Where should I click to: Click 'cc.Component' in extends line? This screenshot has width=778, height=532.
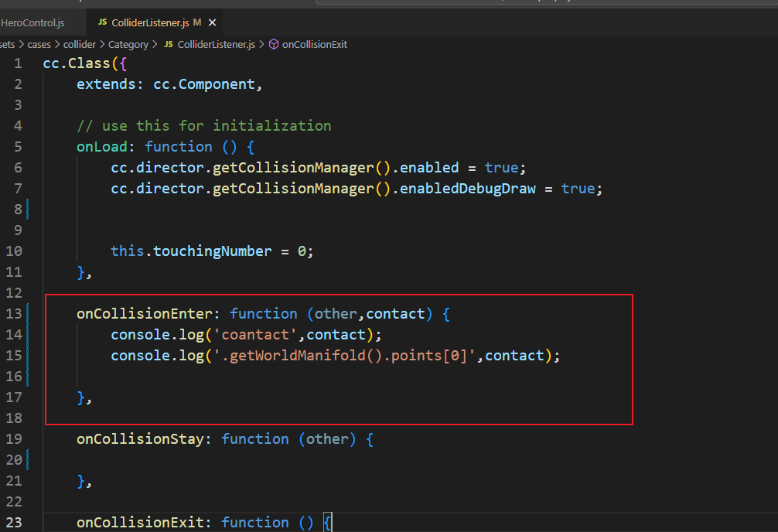[x=204, y=84]
